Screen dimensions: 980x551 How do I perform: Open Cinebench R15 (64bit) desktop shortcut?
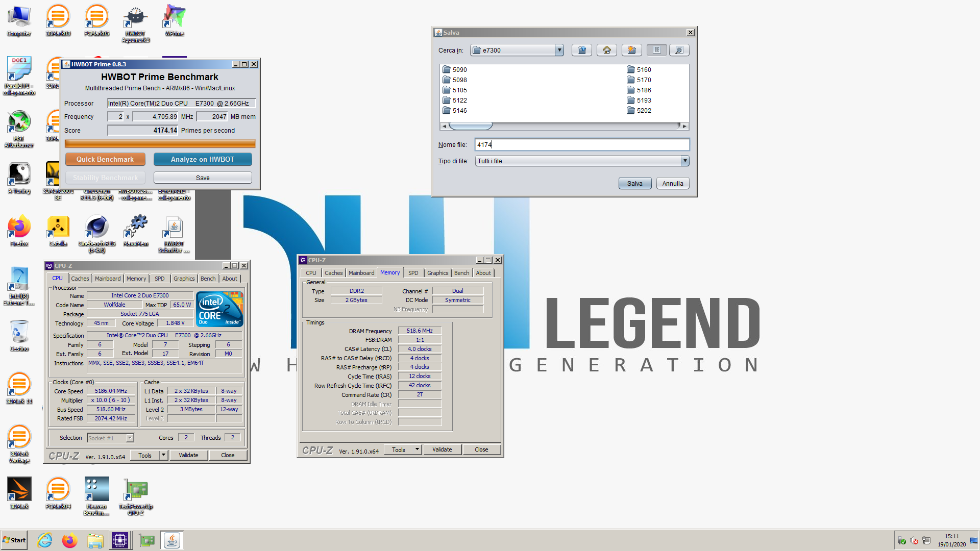tap(96, 234)
